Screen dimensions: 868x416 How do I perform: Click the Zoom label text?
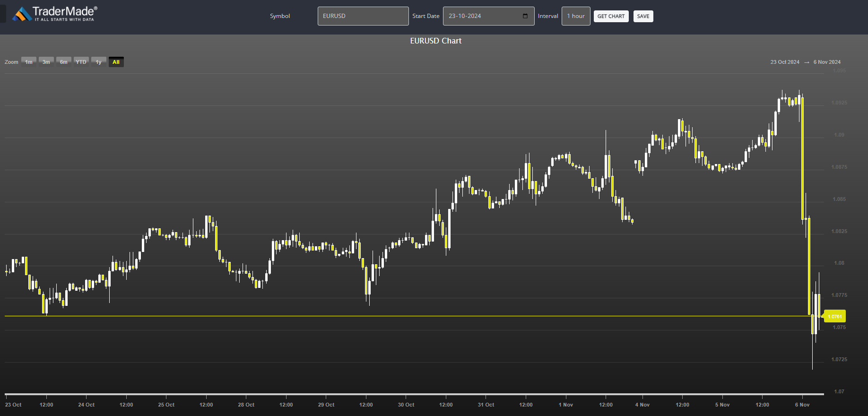11,62
